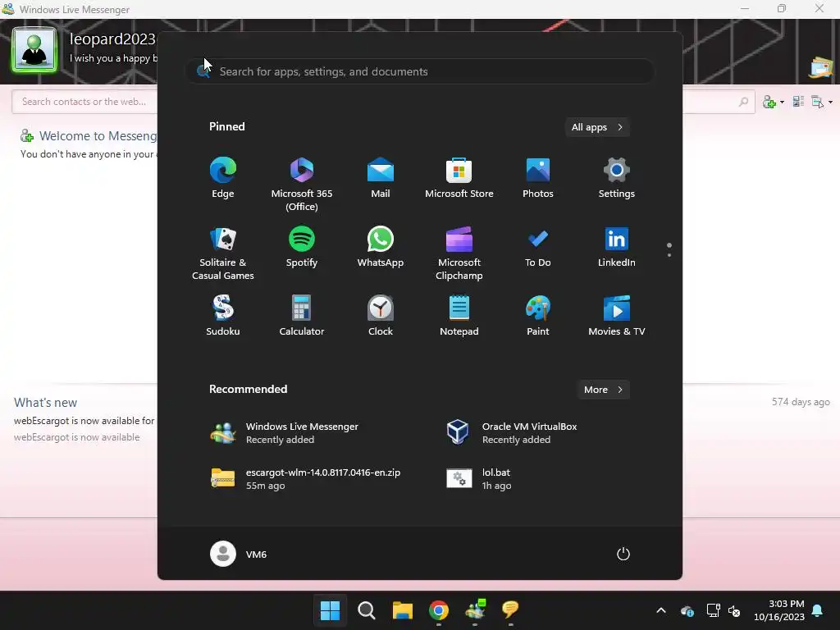Open the Sudoku game
This screenshot has width=840, height=630.
tap(223, 316)
